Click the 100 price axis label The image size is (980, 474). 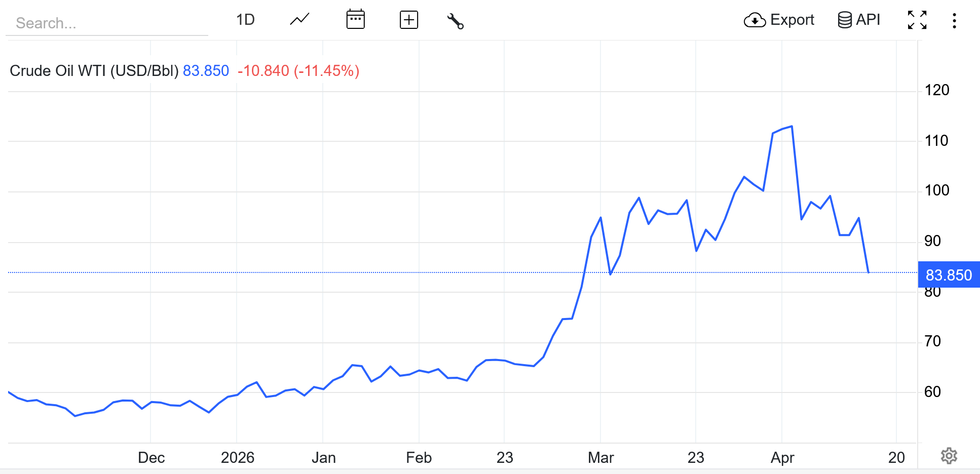coord(937,190)
